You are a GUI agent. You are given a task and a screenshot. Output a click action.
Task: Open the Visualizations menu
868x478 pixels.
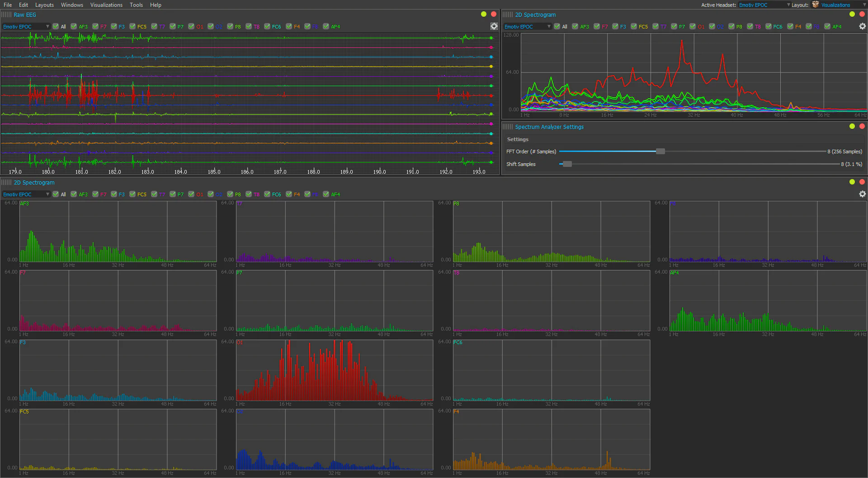coord(106,5)
